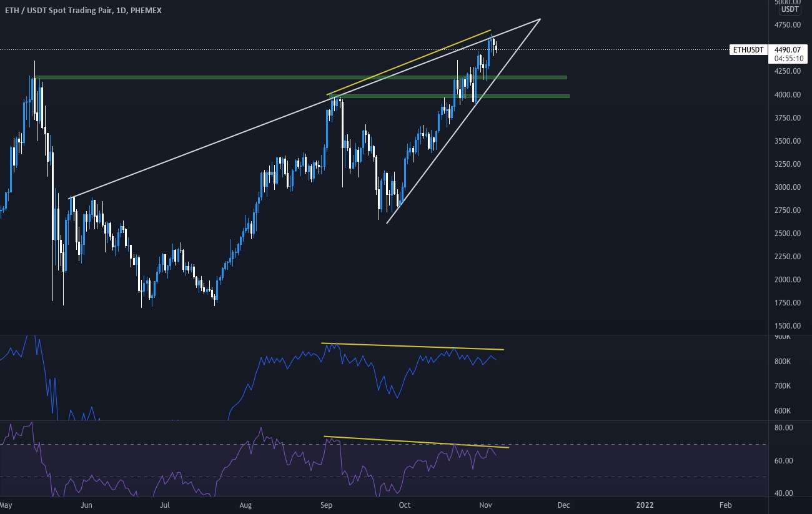Click the 80.00 RSI scale label
This screenshot has width=812, height=514.
click(783, 428)
